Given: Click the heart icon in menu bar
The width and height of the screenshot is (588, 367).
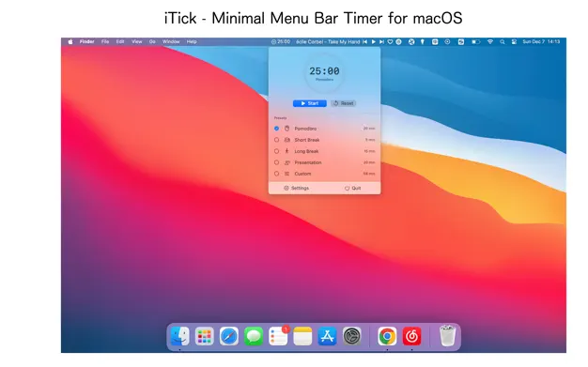Looking at the screenshot, I should (x=390, y=41).
